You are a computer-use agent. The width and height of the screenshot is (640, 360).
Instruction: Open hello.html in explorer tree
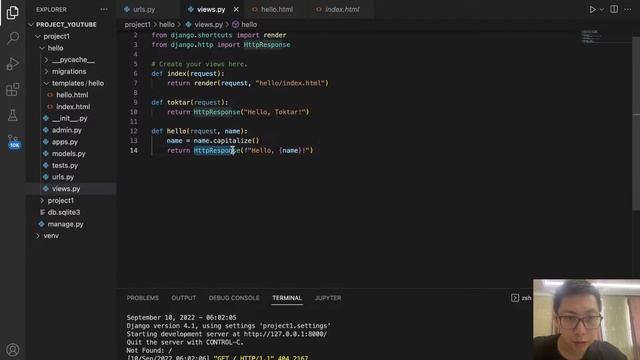[x=72, y=95]
